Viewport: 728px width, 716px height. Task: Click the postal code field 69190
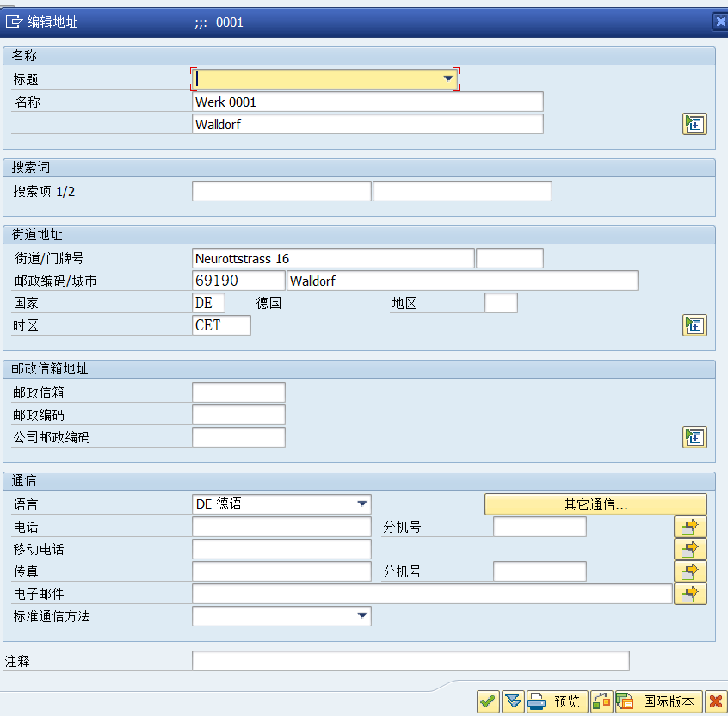pyautogui.click(x=238, y=281)
